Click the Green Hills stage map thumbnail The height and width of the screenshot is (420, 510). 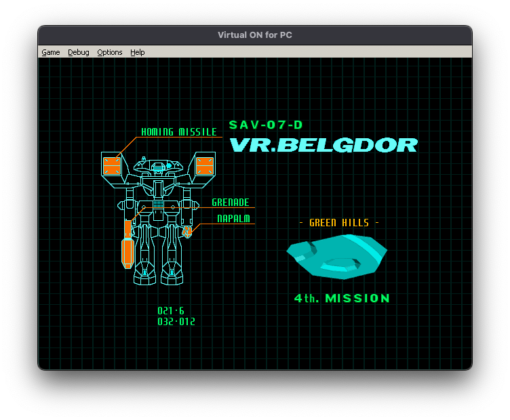click(336, 257)
